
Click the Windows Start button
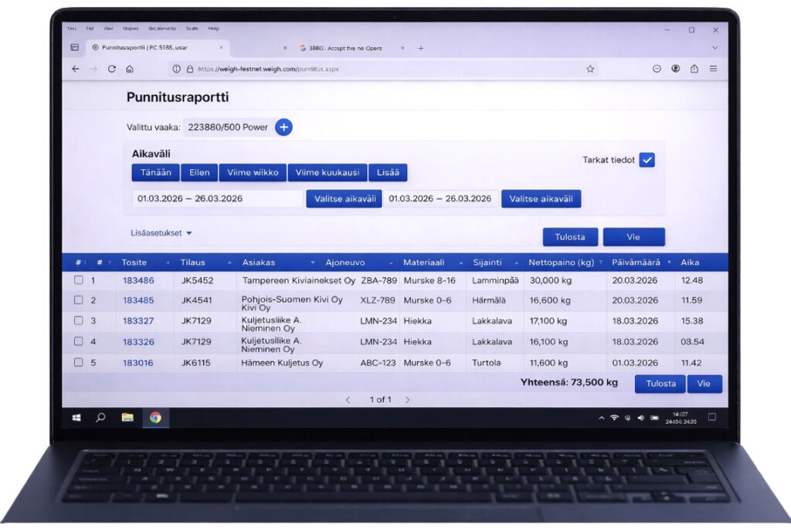point(76,418)
